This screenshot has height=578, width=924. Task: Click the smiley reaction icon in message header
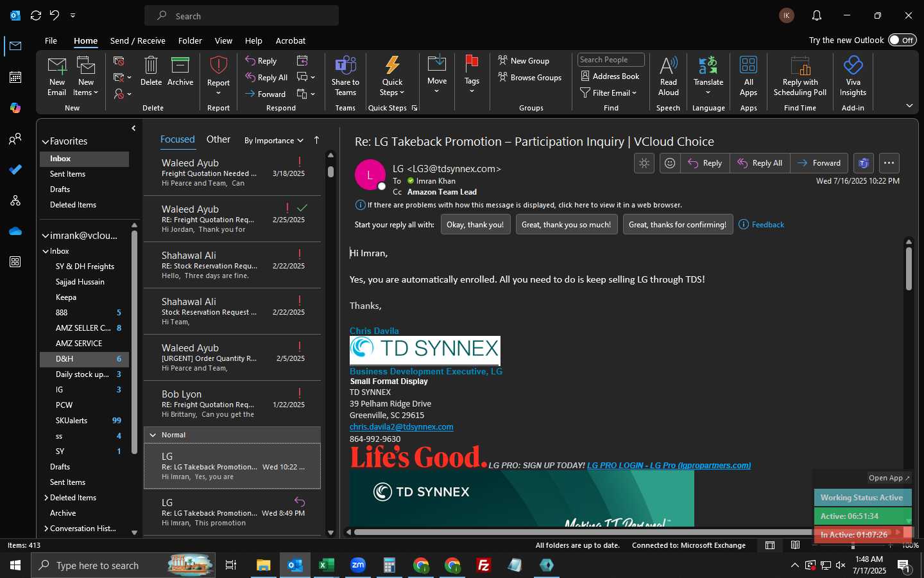click(669, 163)
